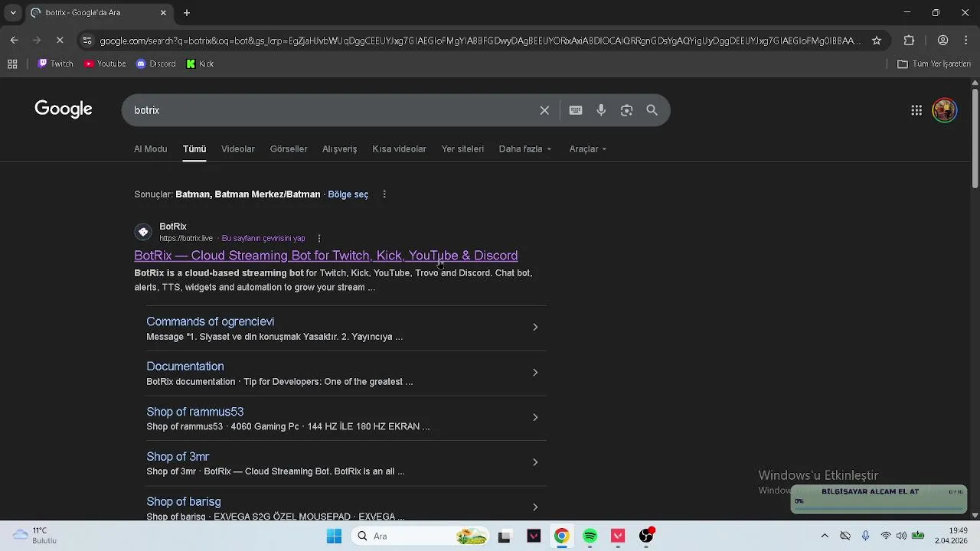This screenshot has width=980, height=551.
Task: Open the Windows Start menu
Action: point(334,536)
